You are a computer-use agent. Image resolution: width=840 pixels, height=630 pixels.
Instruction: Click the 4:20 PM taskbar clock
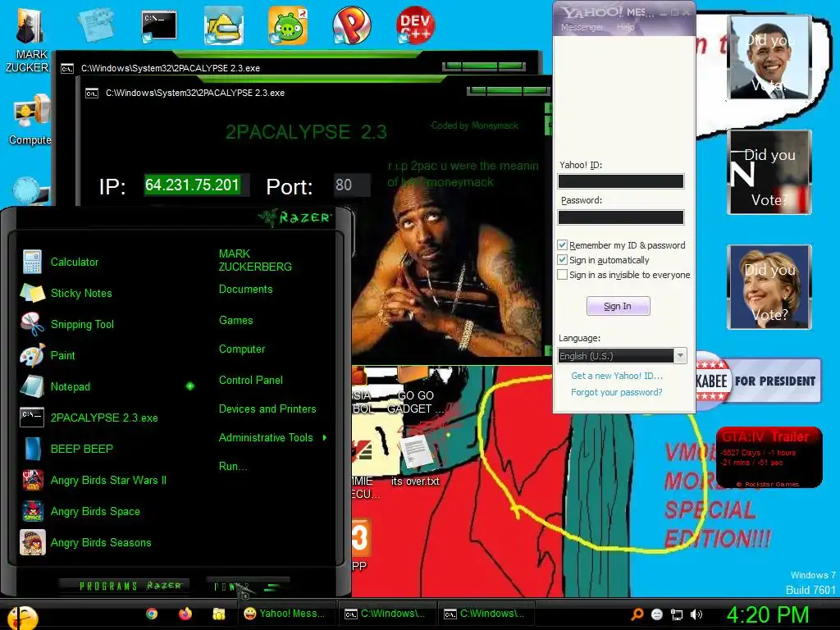(767, 615)
